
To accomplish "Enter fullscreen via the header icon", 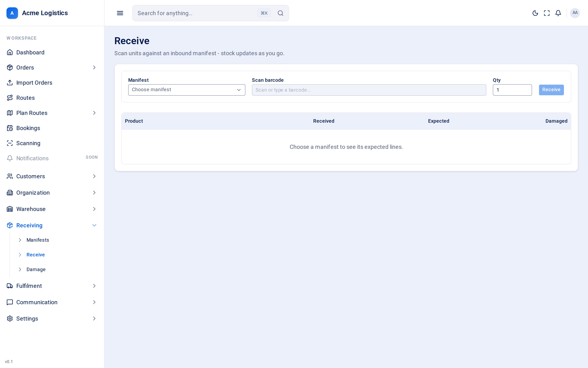I will click(547, 13).
